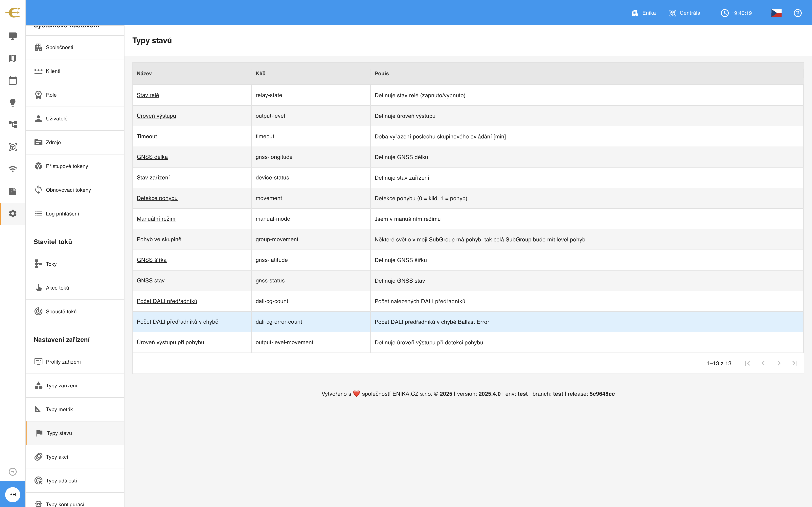Screen dimensions: 812x507
Task: Open the Centrála selector in header
Action: pos(685,13)
